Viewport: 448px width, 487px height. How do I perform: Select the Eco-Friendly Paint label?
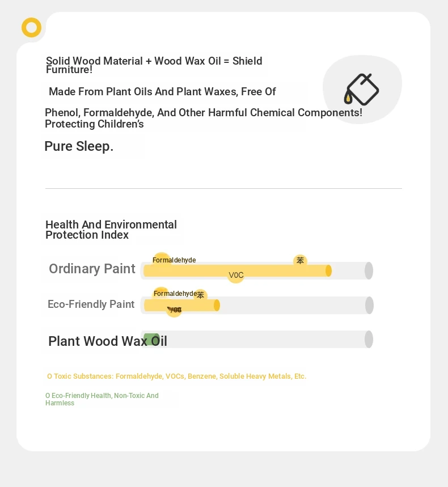tap(91, 304)
